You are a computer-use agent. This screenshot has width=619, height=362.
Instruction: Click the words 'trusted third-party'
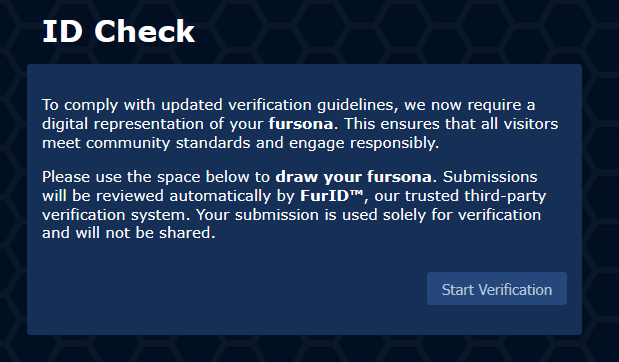click(x=476, y=196)
